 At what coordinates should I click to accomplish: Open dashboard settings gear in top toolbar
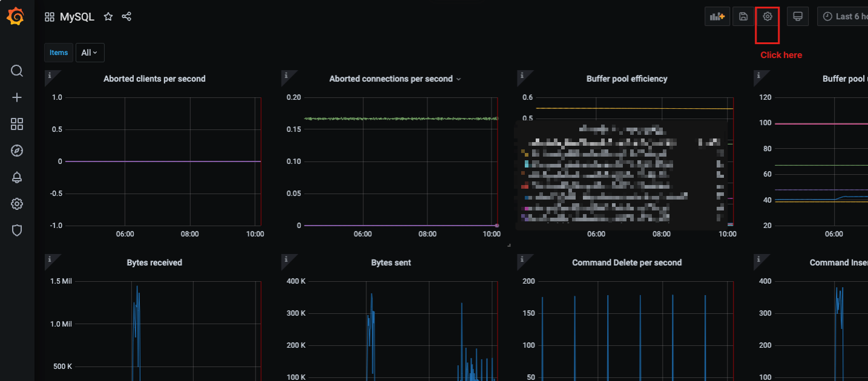coord(768,17)
